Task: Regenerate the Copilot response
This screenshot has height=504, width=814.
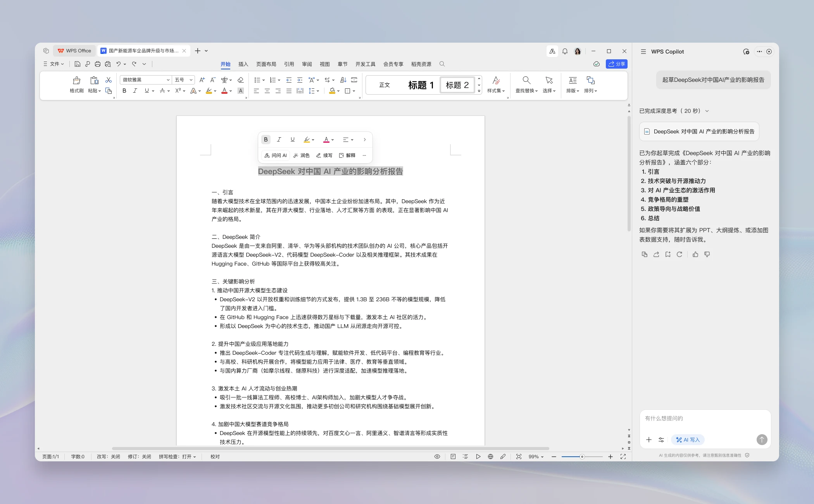Action: 679,254
